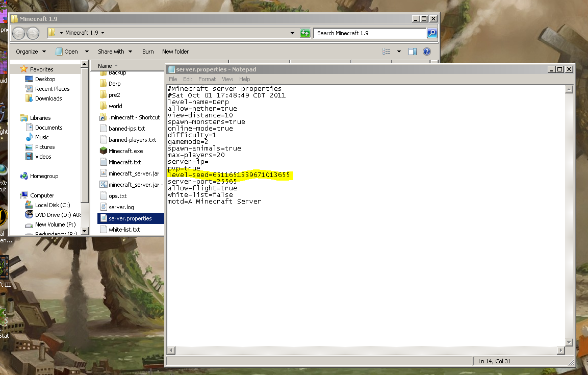Open the Share with dropdown
This screenshot has width=588, height=375.
click(x=115, y=52)
